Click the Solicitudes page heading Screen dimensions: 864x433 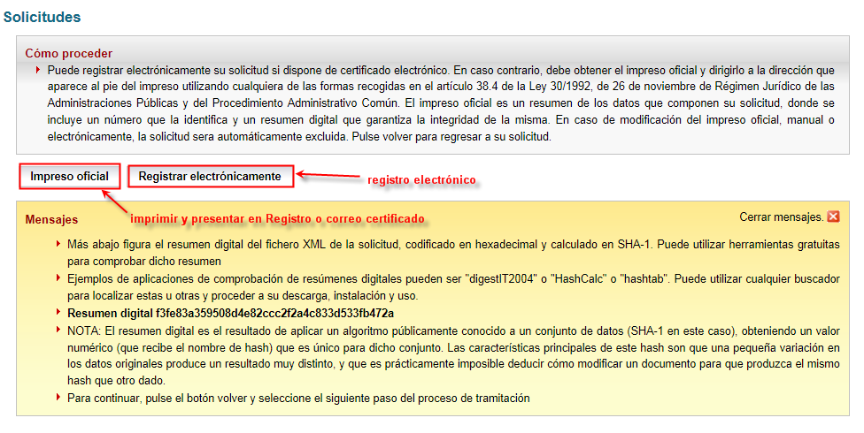pos(42,17)
